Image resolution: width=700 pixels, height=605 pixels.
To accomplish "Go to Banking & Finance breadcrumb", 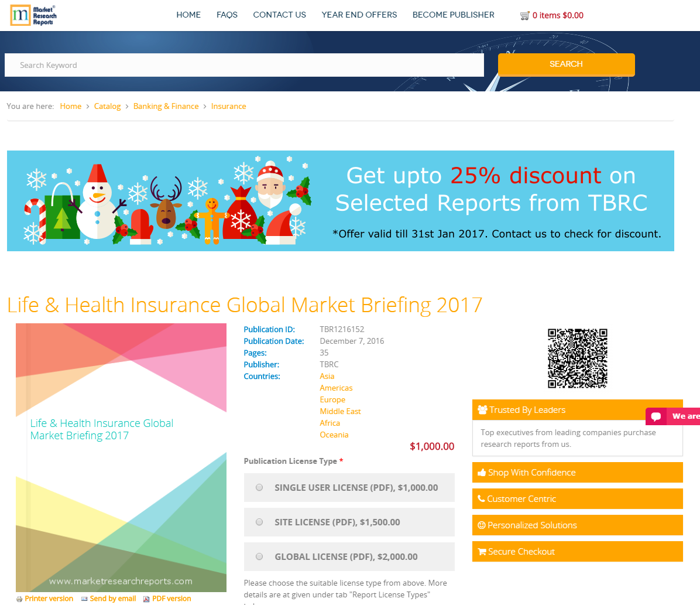I will click(x=166, y=107).
